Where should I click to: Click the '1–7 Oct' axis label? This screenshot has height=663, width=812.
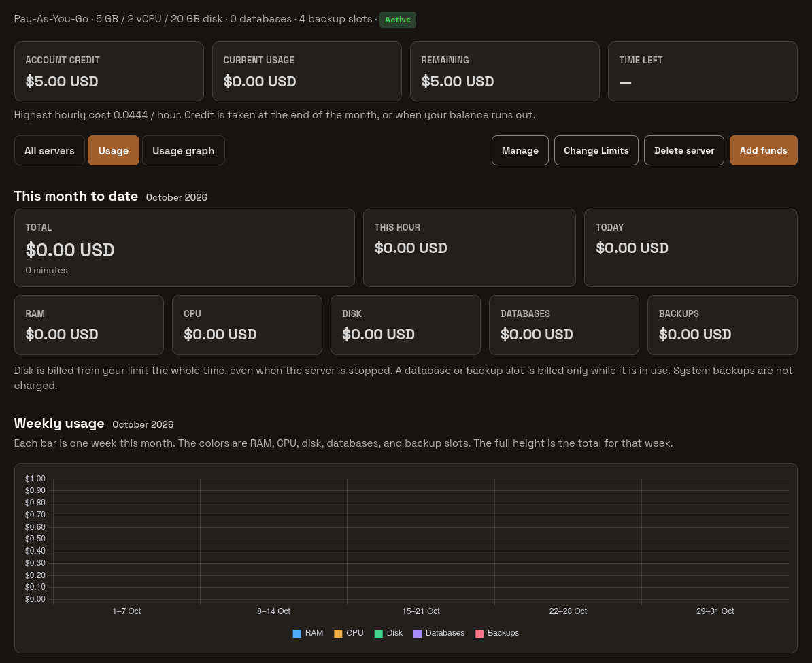pyautogui.click(x=127, y=611)
